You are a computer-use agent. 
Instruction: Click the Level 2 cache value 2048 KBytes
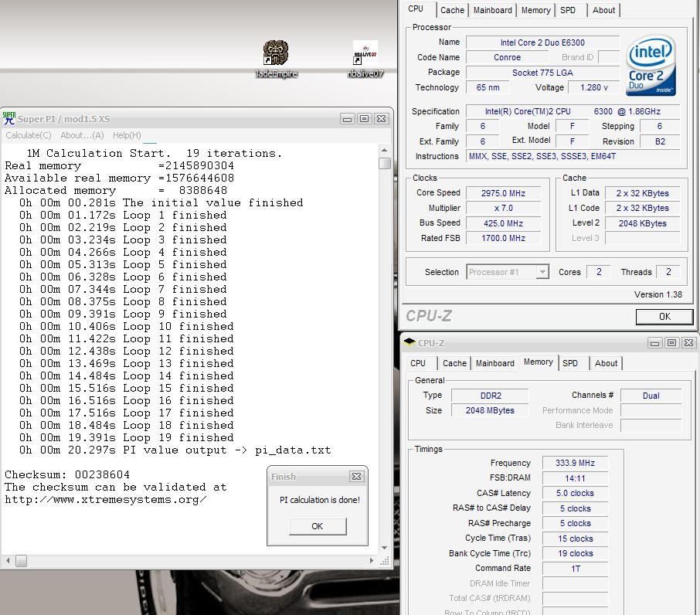642,223
